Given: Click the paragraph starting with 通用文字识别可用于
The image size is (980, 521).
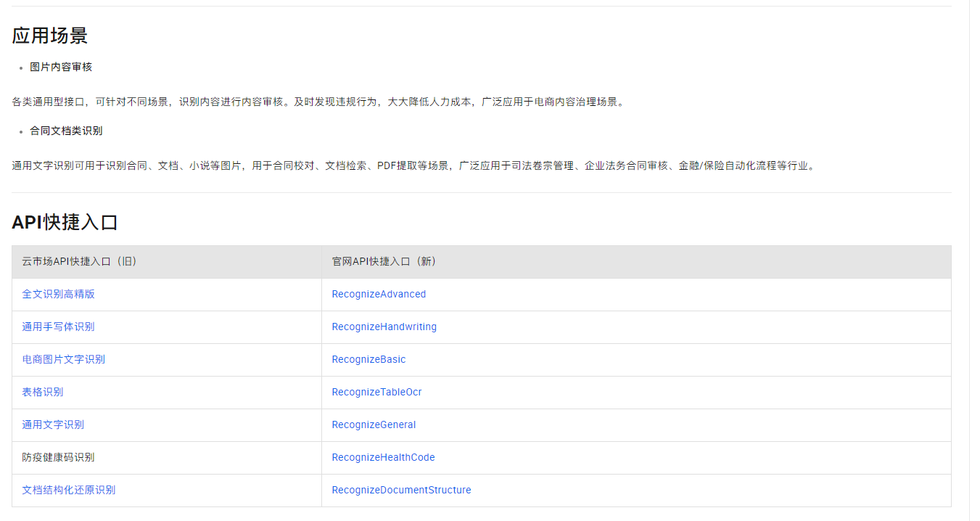Looking at the screenshot, I should (415, 165).
